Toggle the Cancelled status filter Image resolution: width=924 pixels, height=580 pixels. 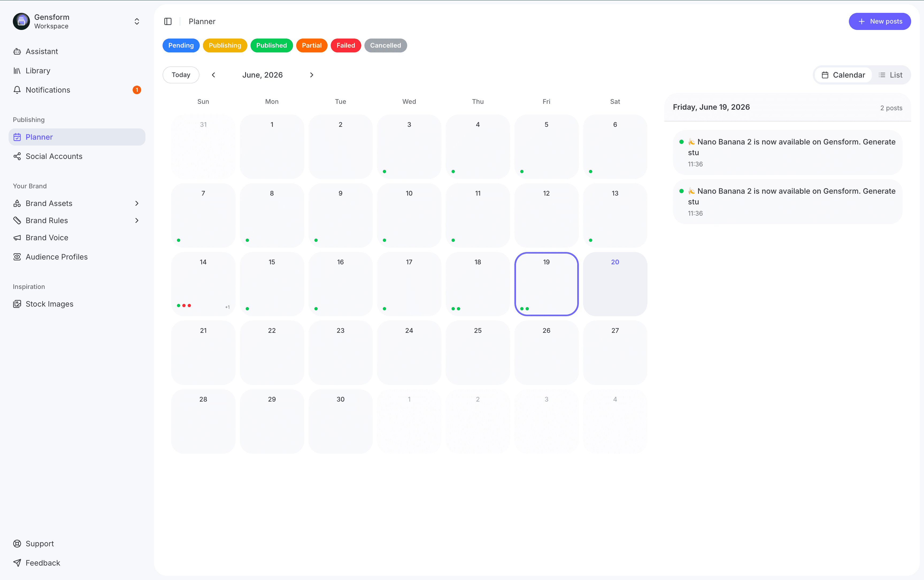[386, 45]
